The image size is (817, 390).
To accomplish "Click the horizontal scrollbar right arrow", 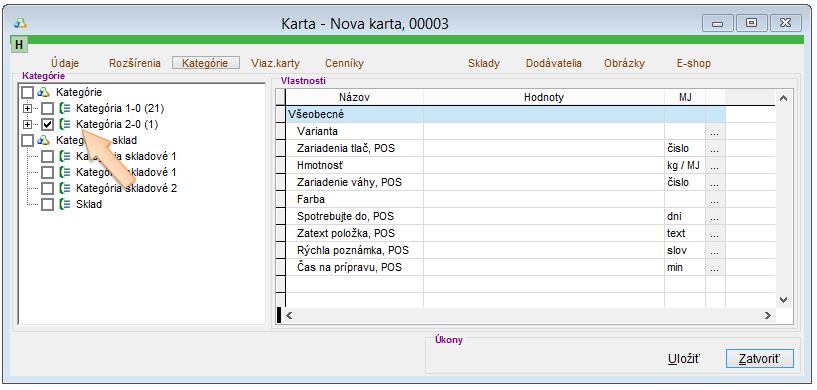I will click(x=768, y=315).
